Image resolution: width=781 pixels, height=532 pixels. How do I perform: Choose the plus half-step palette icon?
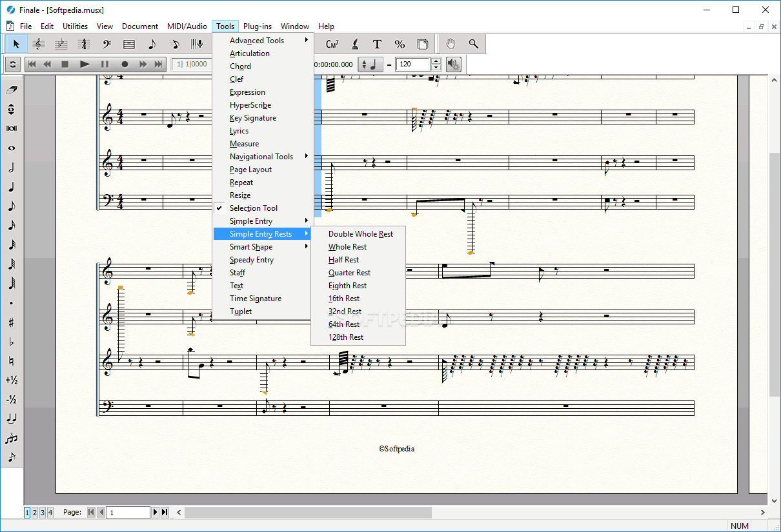click(12, 380)
